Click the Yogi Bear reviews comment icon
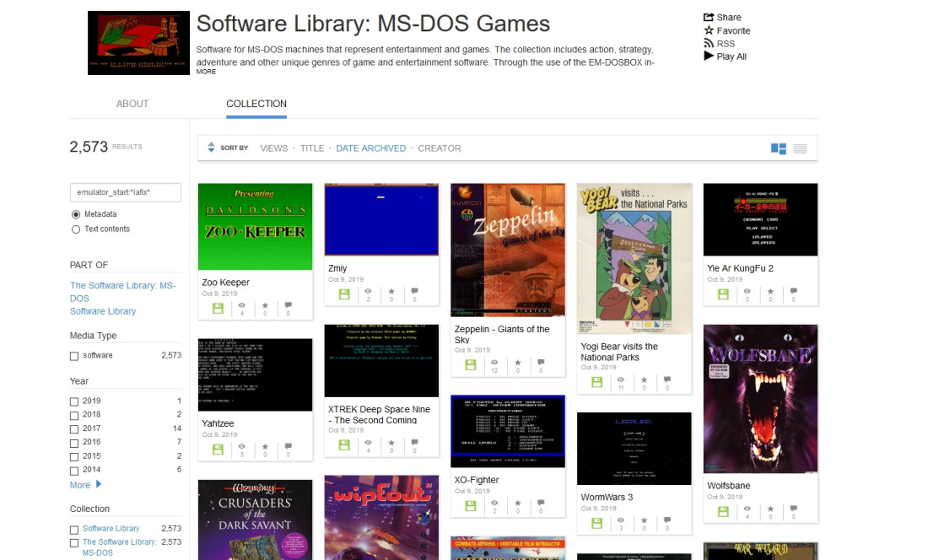928x560 pixels. [667, 379]
